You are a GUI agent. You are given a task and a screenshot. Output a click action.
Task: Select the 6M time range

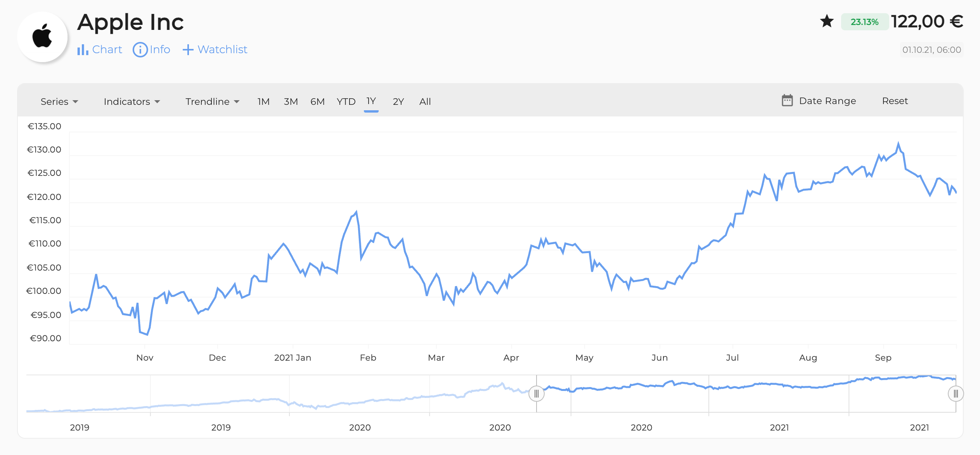pyautogui.click(x=317, y=101)
